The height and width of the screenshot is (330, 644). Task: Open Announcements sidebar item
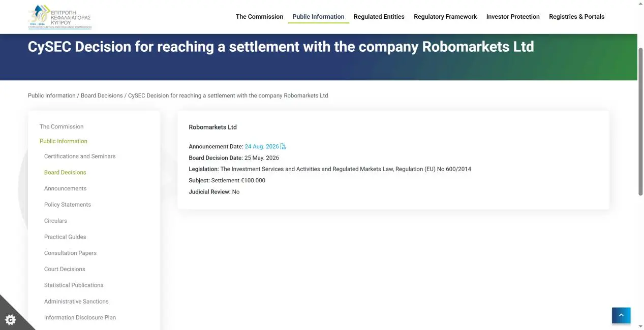[65, 188]
